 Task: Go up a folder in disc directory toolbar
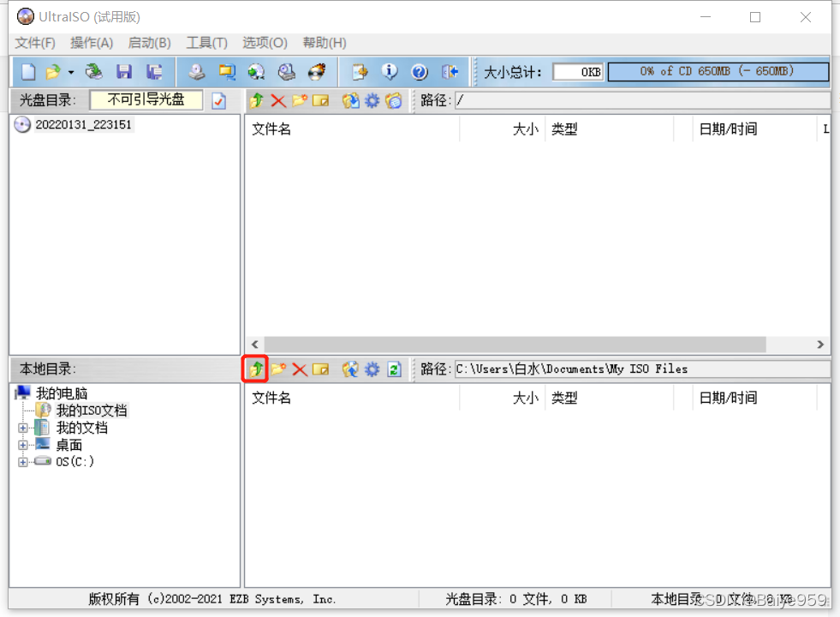tap(256, 100)
